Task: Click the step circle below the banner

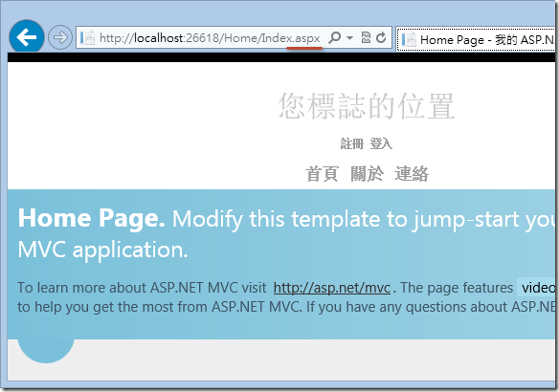Action: [46, 351]
